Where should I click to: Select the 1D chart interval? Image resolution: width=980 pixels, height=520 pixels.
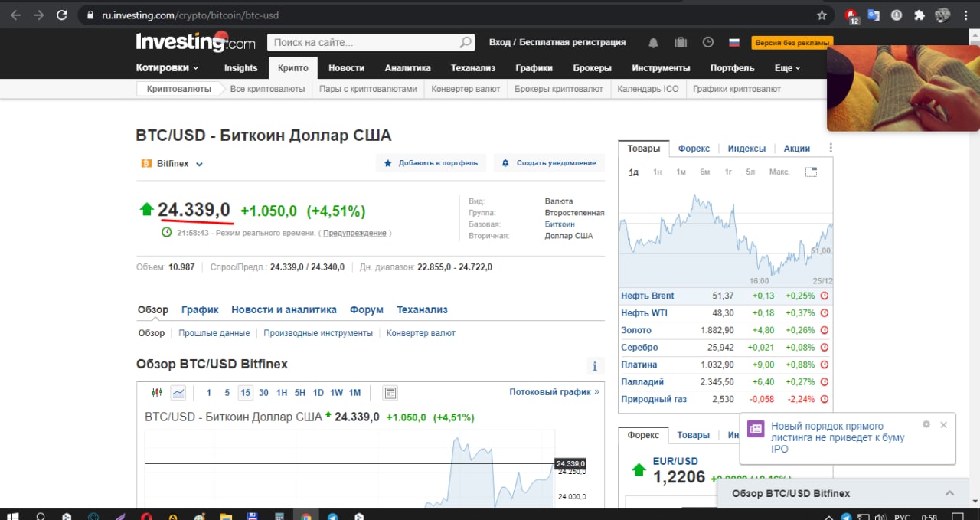[x=318, y=393]
